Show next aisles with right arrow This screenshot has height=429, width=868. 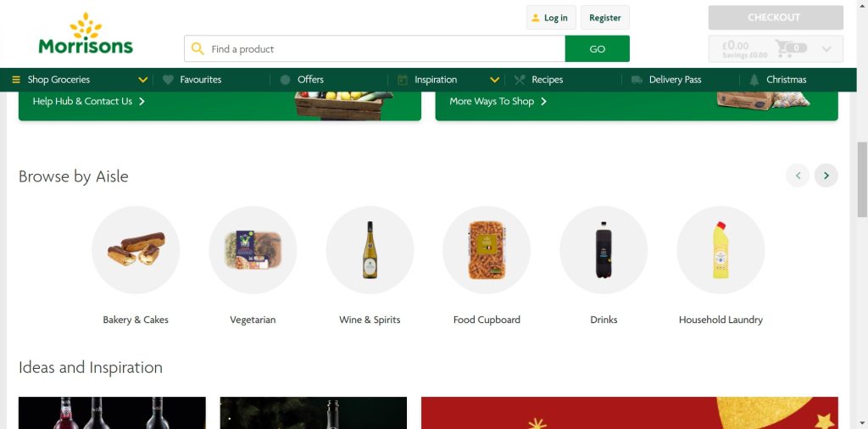point(826,175)
